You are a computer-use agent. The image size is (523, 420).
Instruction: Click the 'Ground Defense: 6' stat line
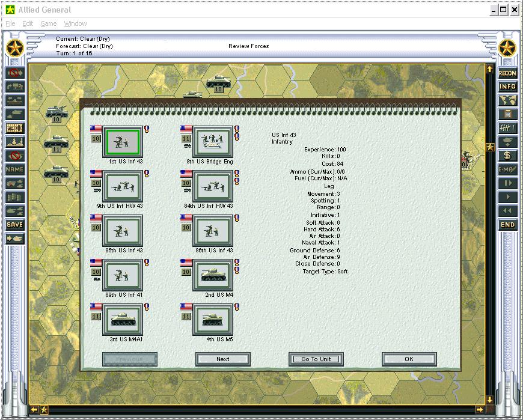point(315,251)
